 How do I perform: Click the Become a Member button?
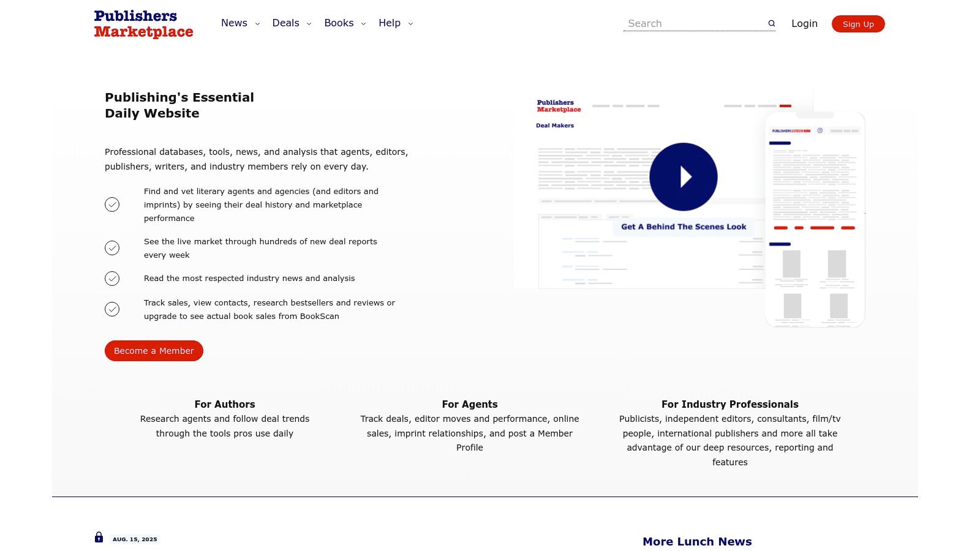tap(154, 351)
